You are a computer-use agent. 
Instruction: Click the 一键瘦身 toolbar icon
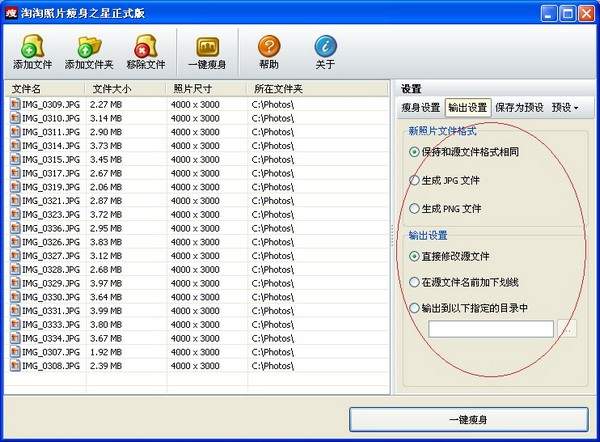coord(207,47)
